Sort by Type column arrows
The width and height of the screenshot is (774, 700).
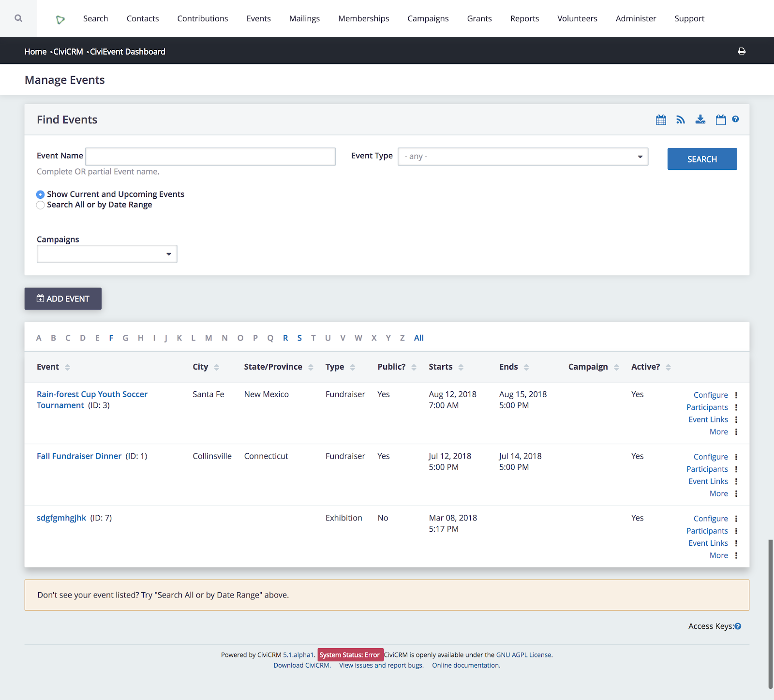tap(353, 367)
